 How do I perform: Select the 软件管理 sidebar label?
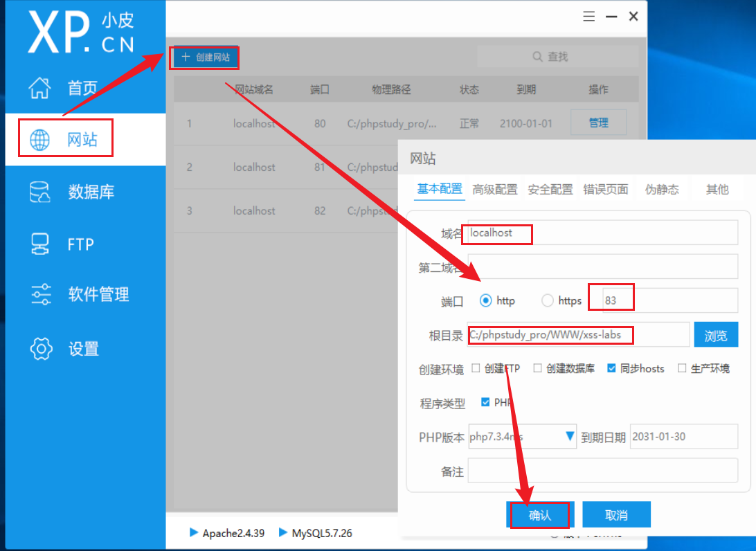pos(99,294)
